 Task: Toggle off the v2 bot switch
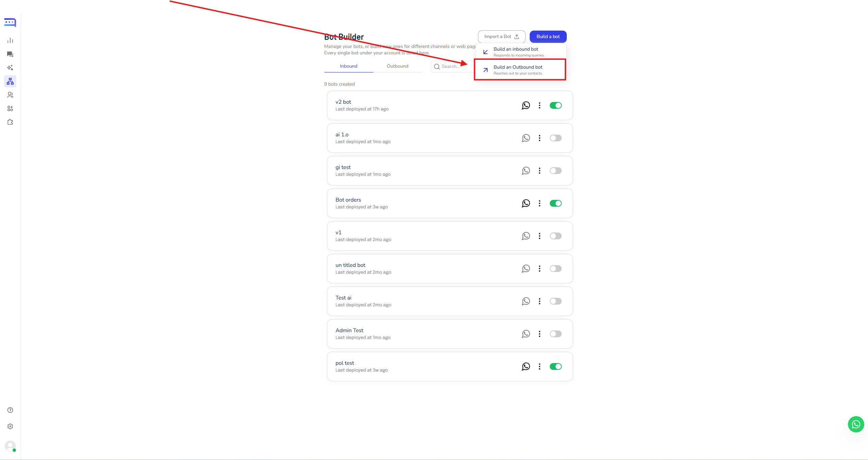pos(556,105)
